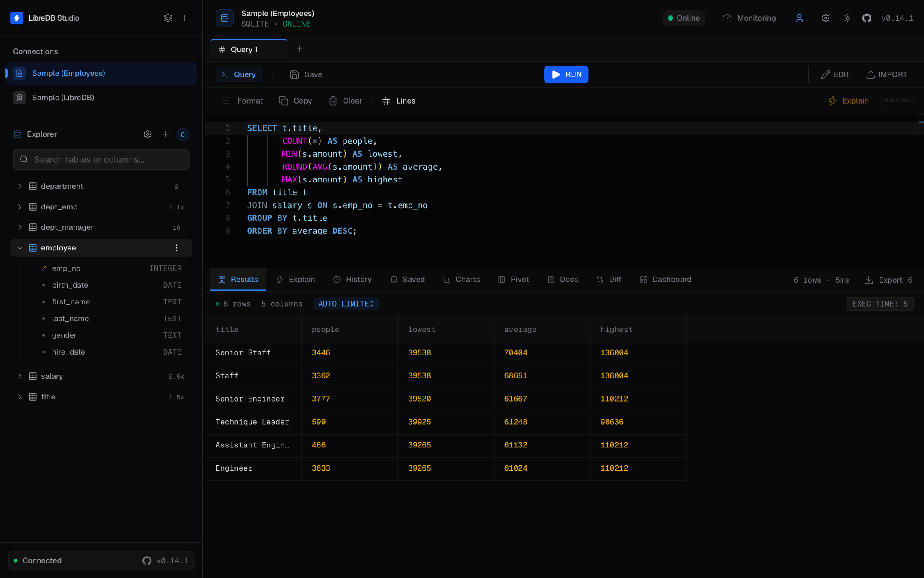Viewport: 924px width, 578px height.
Task: Click the v0.14.1 GitHub link in footer
Action: point(166,560)
